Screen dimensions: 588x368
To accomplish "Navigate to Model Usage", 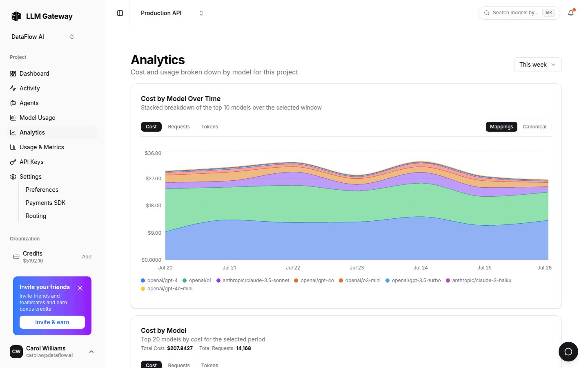I will pyautogui.click(x=52, y=118).
